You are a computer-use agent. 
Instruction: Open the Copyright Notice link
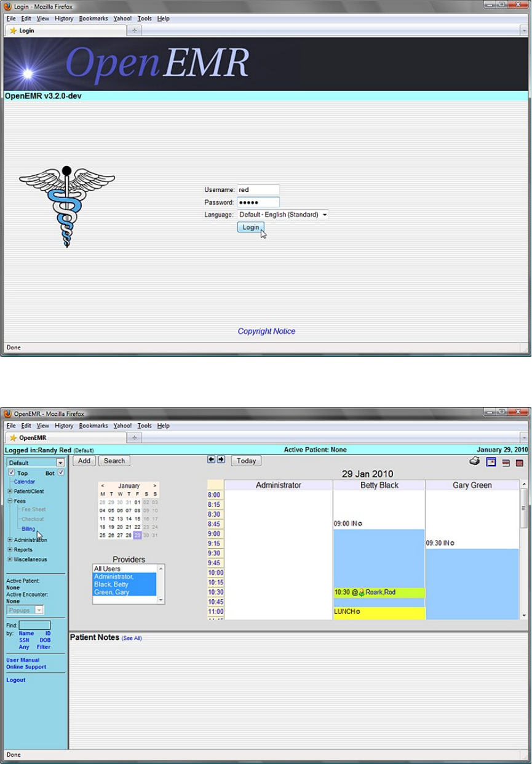tap(266, 331)
